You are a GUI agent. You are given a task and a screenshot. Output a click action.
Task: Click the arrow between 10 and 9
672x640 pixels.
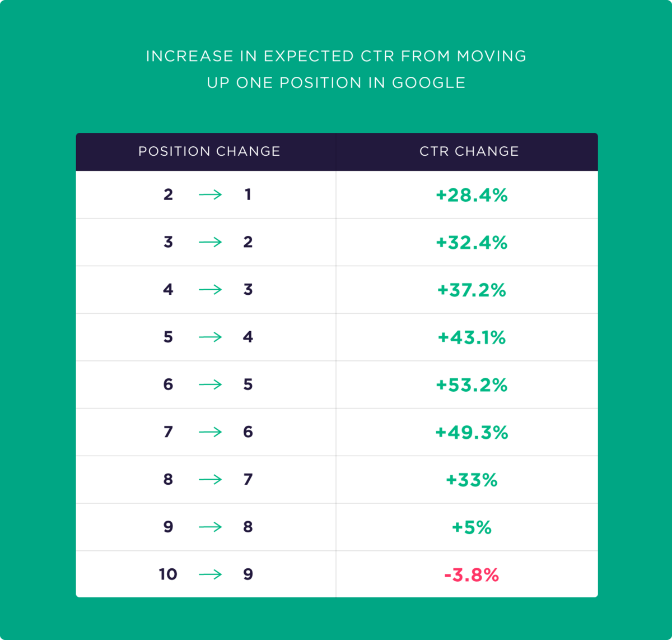coord(211,574)
